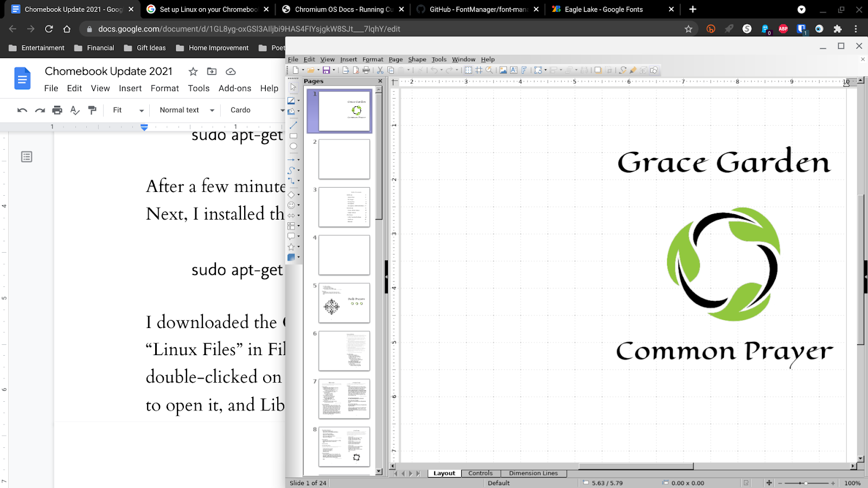The height and width of the screenshot is (488, 868).
Task: Click the Undo button in Google Docs
Action: click(x=22, y=110)
